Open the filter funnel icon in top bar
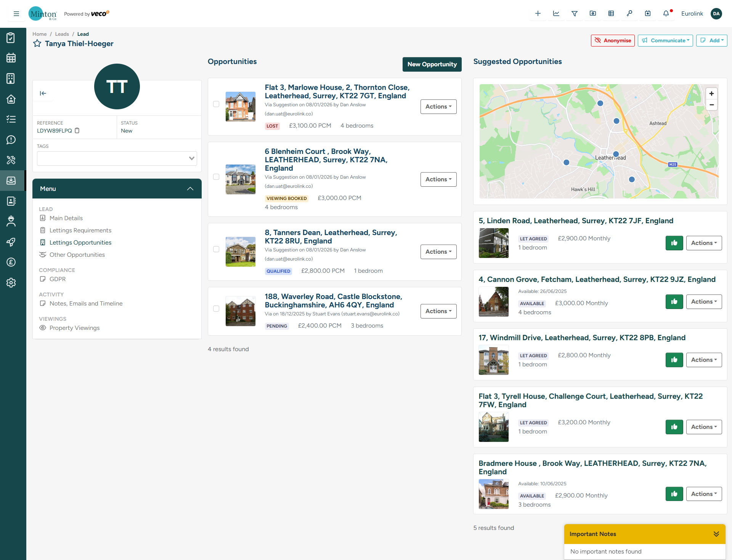Screen dimensions: 732x560 tap(574, 14)
